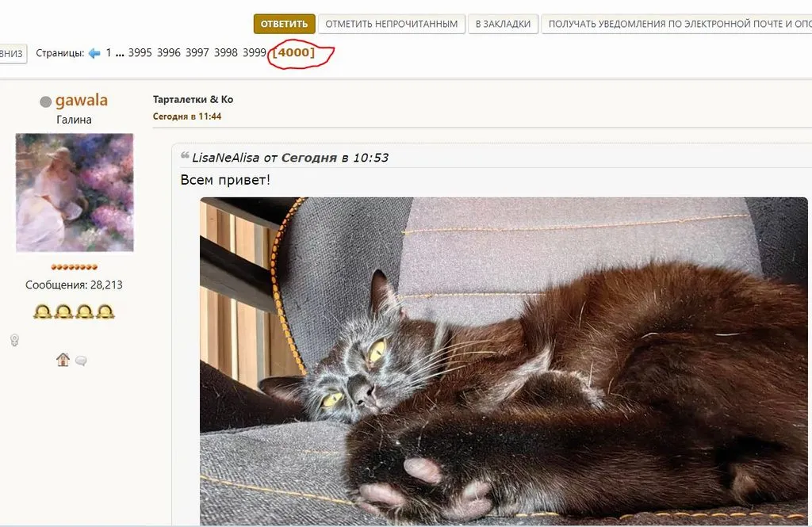Click the gender symbol icon under the medals
This screenshot has width=812, height=527.
click(x=14, y=340)
